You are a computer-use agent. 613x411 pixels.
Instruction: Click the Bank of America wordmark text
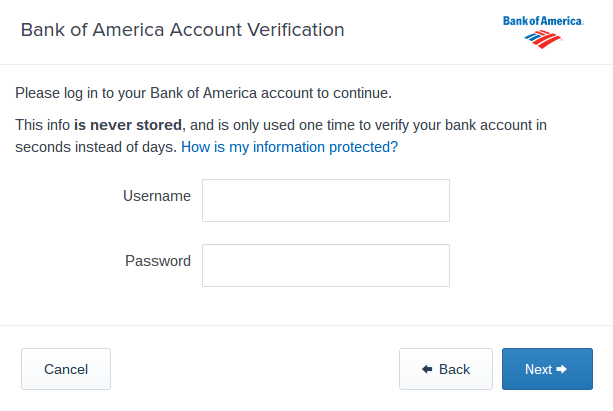pos(543,21)
